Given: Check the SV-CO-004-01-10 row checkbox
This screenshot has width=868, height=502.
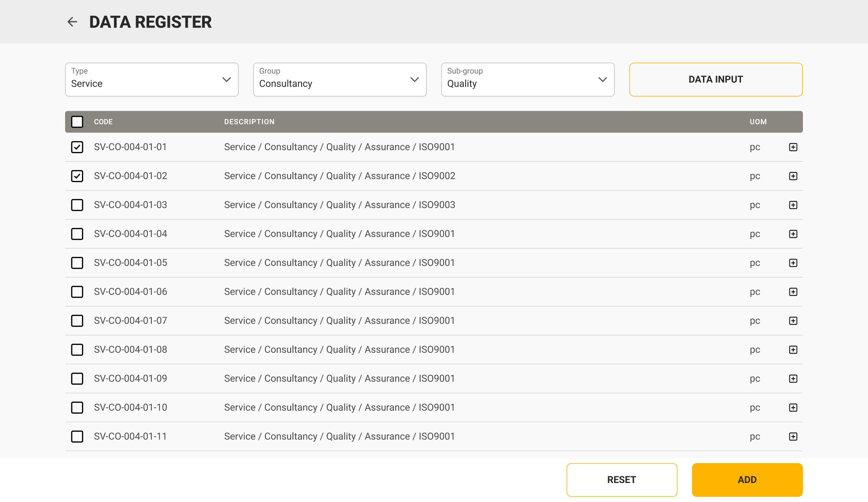Looking at the screenshot, I should tap(77, 407).
